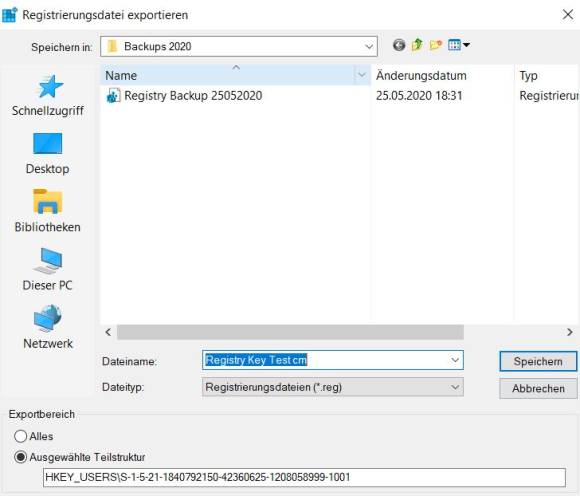580x496 pixels.
Task: Expand the Dateiname history dropdown
Action: [x=455, y=360]
